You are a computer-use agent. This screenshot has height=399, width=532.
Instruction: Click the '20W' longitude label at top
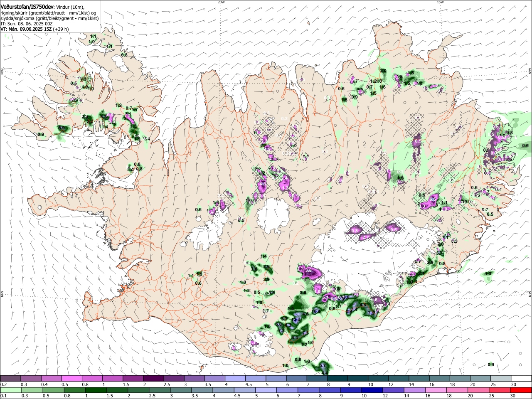click(221, 2)
